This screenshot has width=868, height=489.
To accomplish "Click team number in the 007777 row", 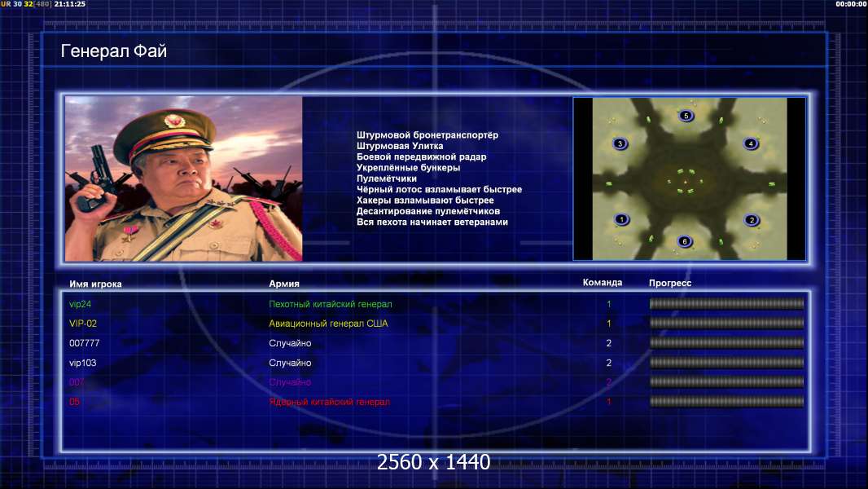I will [608, 343].
